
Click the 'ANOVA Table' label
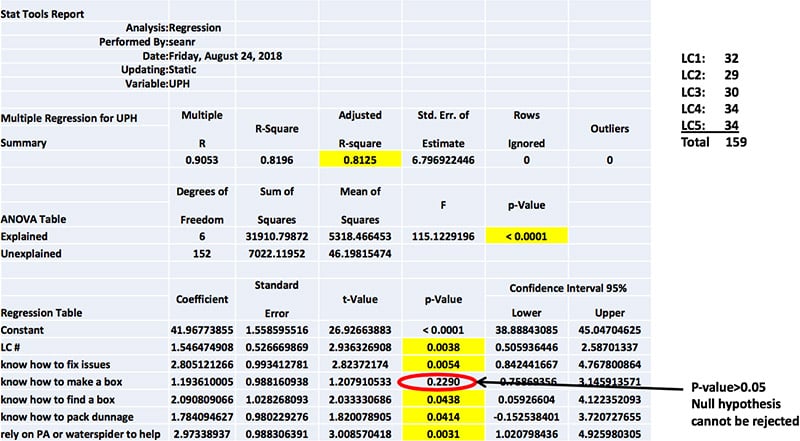click(33, 219)
